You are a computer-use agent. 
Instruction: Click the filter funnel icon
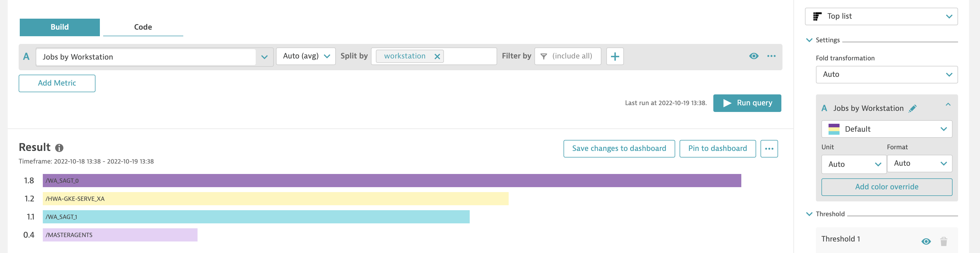544,56
